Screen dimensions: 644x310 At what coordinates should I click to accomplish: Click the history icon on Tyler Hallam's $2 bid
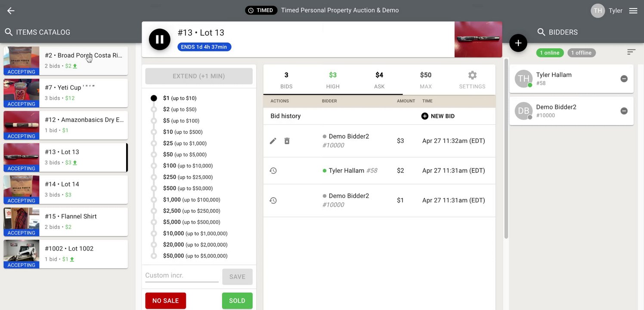[x=273, y=170]
